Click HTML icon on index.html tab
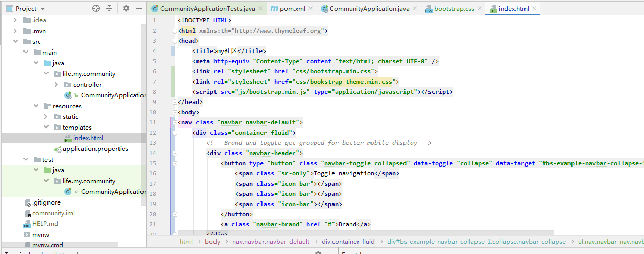Image resolution: width=644 pixels, height=254 pixels. 494,9
